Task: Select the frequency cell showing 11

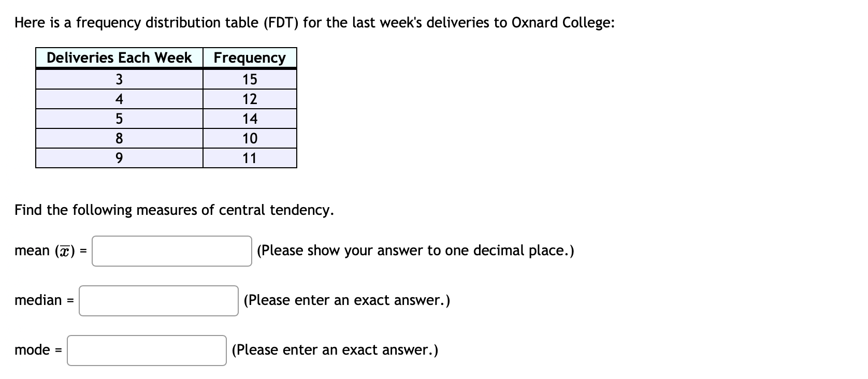Action: (x=249, y=157)
